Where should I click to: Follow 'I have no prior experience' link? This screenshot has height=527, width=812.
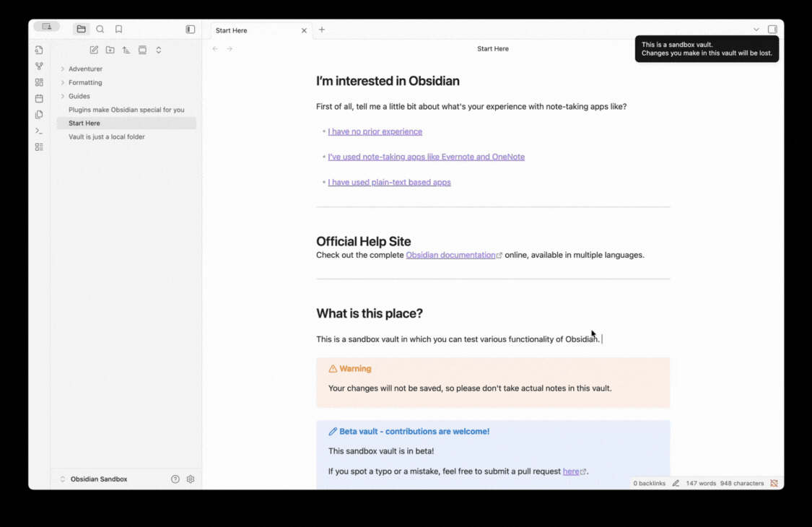[375, 131]
